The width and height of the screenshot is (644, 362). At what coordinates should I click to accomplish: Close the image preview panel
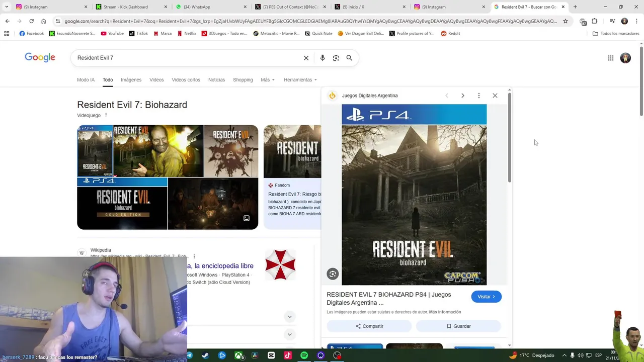pyautogui.click(x=495, y=96)
